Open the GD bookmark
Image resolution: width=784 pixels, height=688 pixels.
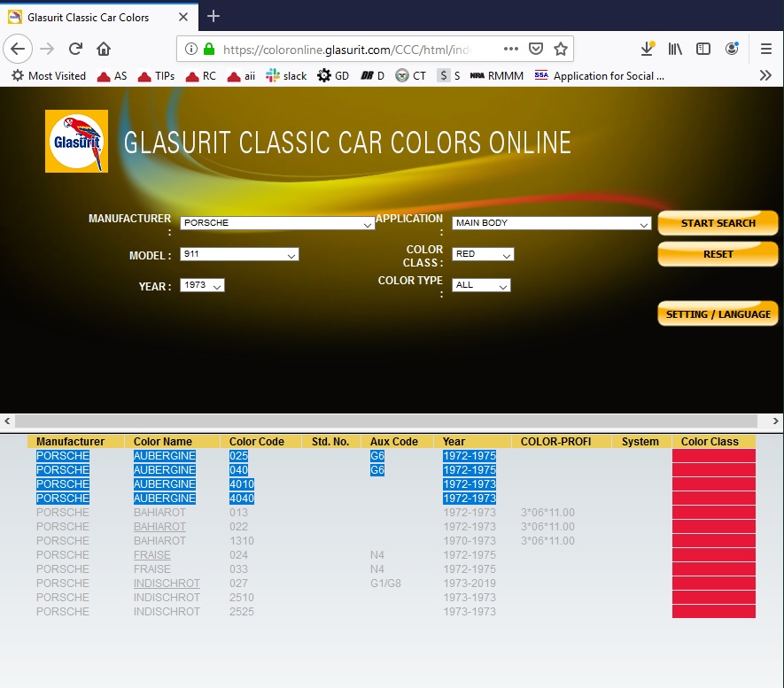[333, 76]
